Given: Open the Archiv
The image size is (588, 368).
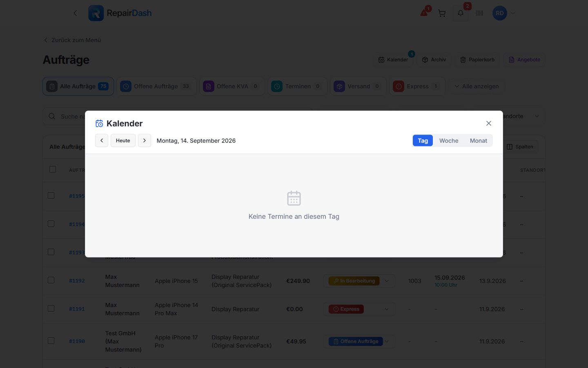Looking at the screenshot, I should point(434,60).
